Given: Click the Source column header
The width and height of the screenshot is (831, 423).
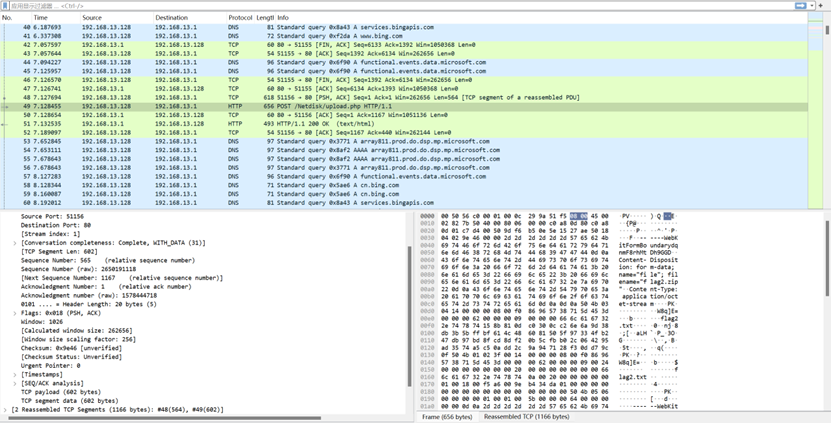Looking at the screenshot, I should point(92,18).
